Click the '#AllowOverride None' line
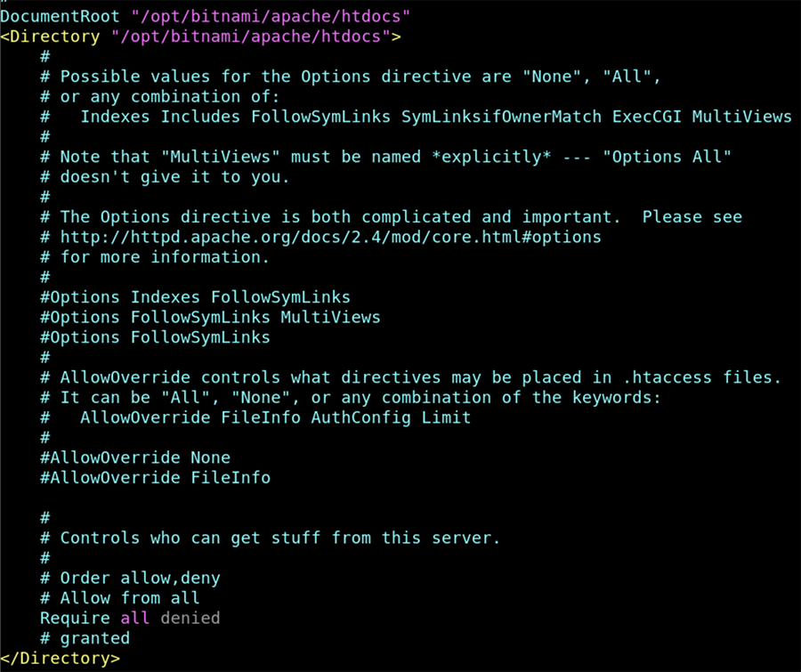 click(134, 457)
